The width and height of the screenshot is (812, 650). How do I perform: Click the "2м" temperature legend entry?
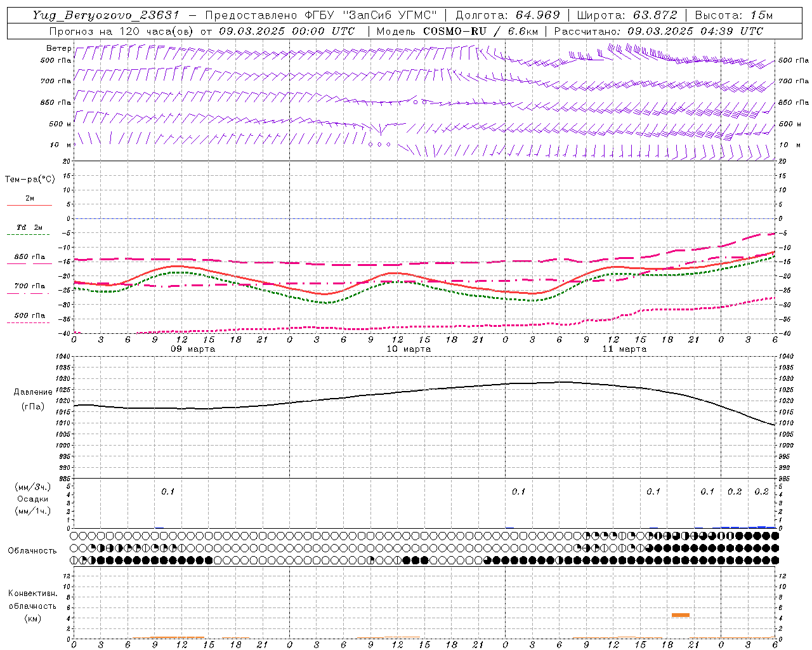[x=30, y=198]
